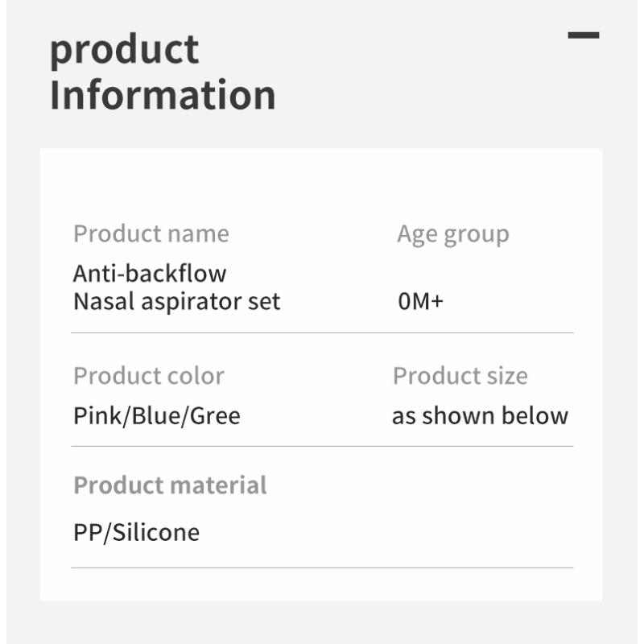Select the "Product name" label
Image resolution: width=644 pixels, height=644 pixels.
tap(151, 233)
